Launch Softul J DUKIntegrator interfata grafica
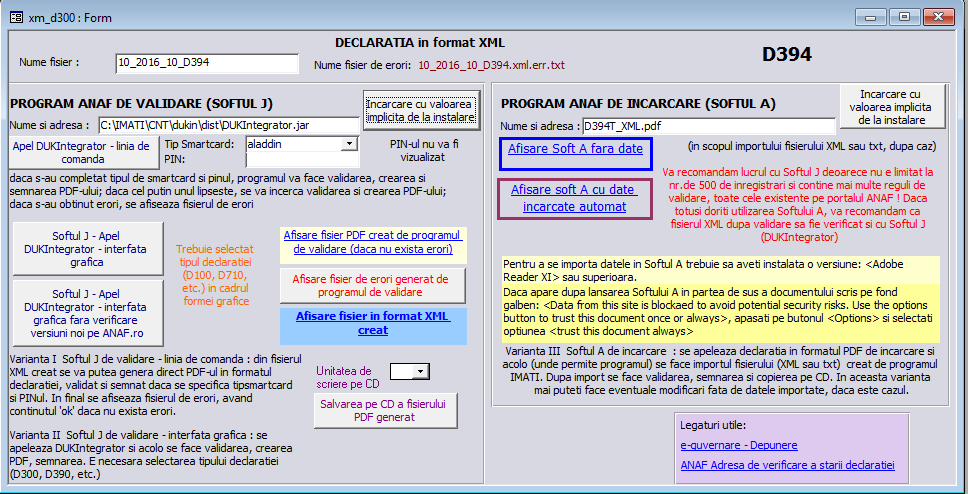This screenshot has height=494, width=968. point(88,249)
